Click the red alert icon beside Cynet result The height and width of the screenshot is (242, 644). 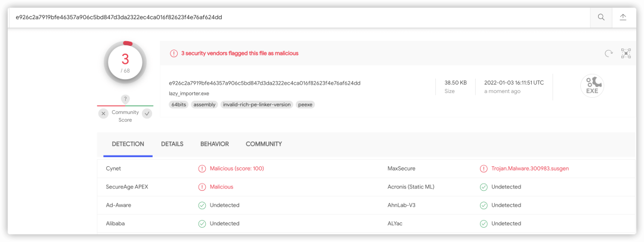(202, 169)
